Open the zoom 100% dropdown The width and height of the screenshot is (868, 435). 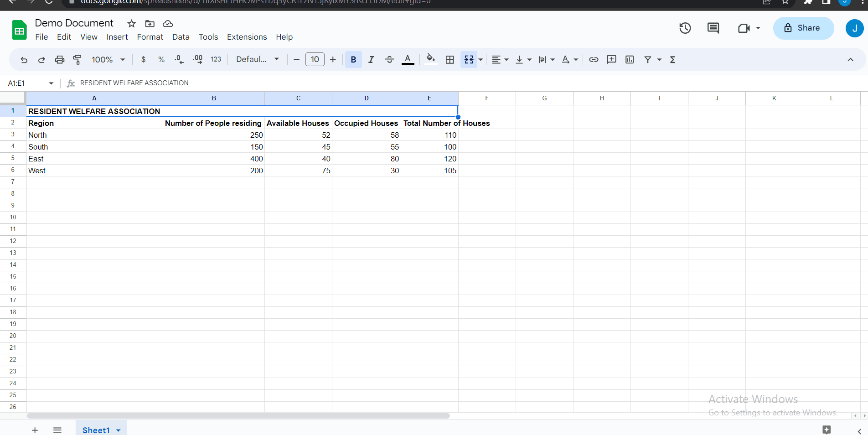click(108, 60)
